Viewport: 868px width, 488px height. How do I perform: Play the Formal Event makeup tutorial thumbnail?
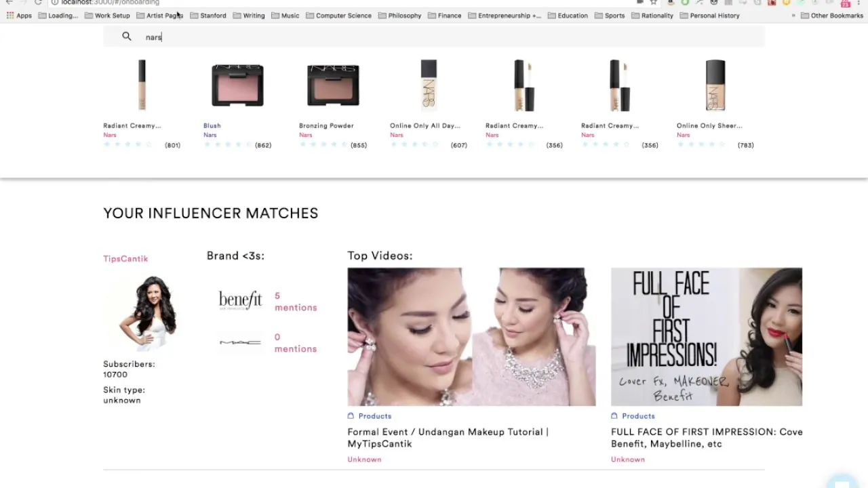pos(471,337)
